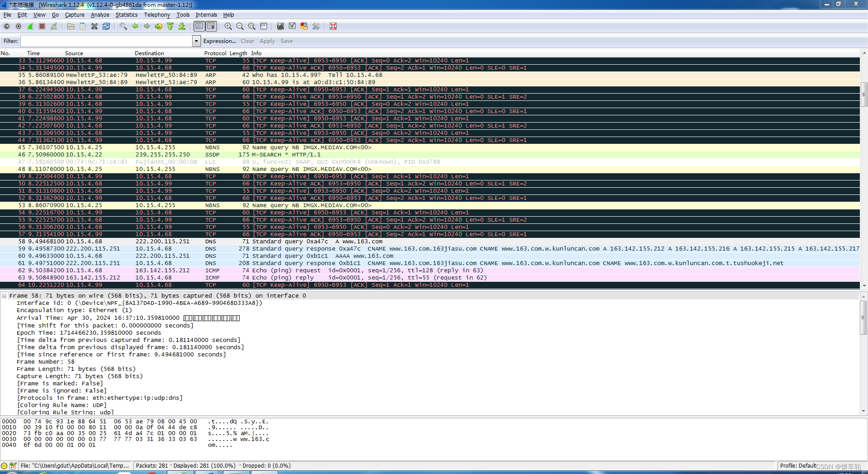Click hex bytes row 0030

point(136,439)
